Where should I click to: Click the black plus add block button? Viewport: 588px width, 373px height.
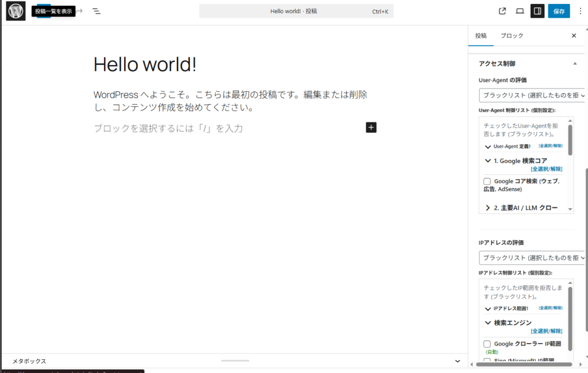(371, 128)
